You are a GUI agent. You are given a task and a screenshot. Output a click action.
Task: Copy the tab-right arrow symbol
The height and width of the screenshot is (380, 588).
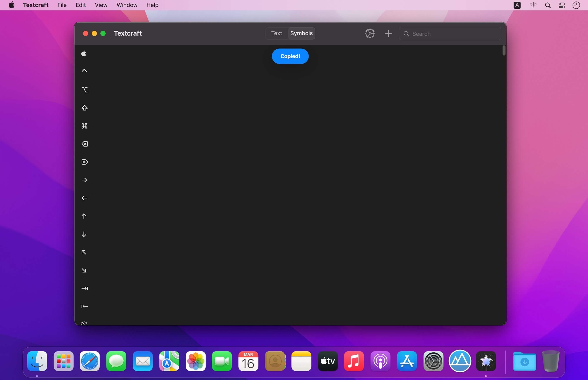pos(85,288)
